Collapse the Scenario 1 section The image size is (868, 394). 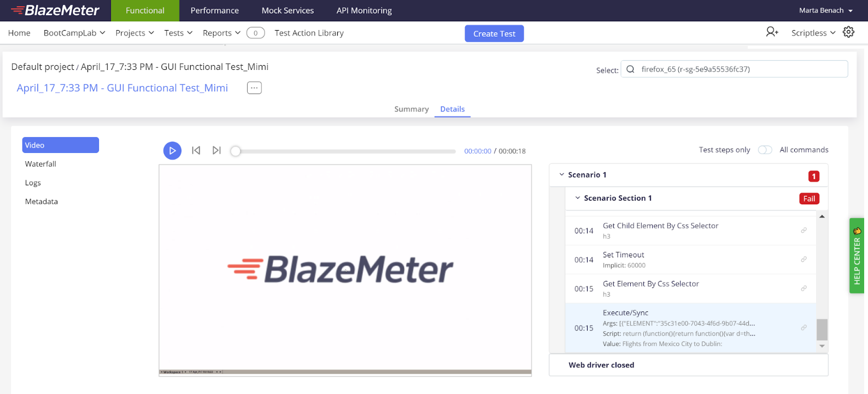pos(561,175)
